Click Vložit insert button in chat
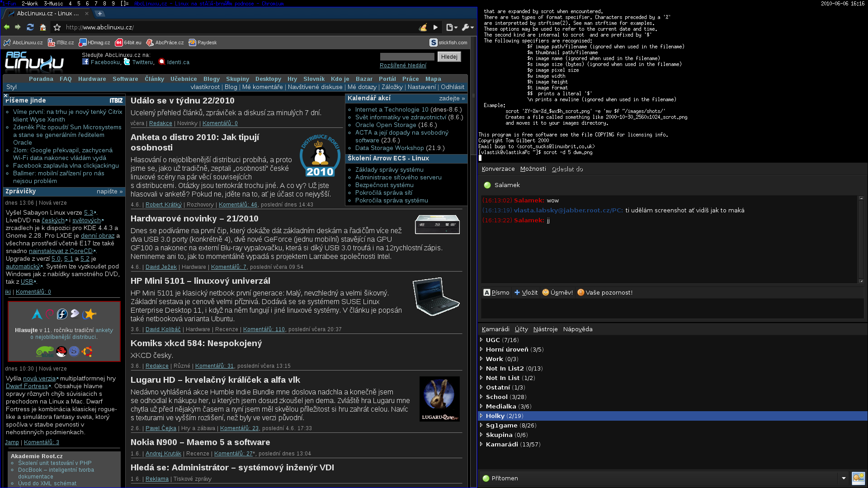 (x=526, y=292)
